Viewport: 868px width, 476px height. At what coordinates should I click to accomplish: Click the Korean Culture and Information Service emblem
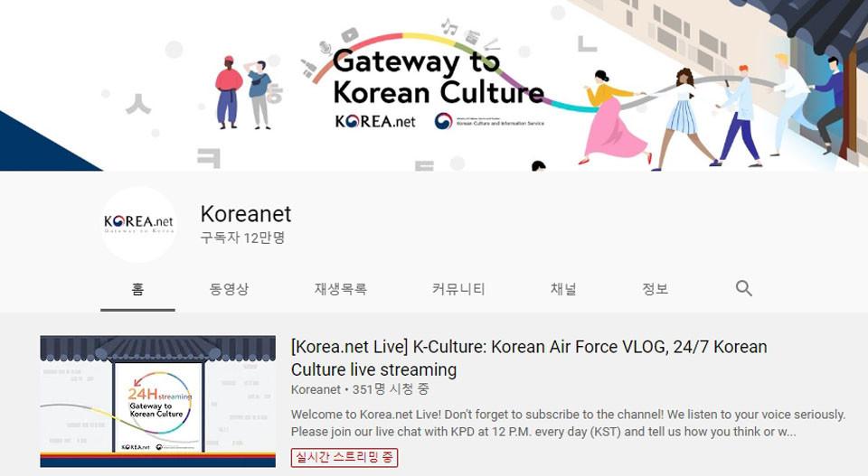(443, 121)
